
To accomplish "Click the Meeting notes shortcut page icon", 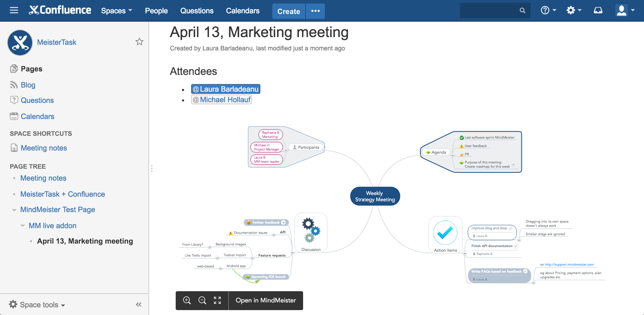I will 14,148.
